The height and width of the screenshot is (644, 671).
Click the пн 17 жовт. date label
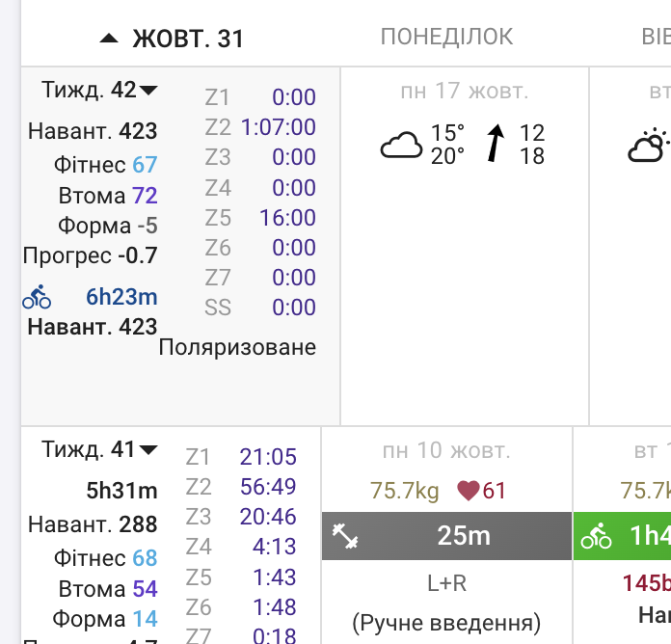click(465, 92)
